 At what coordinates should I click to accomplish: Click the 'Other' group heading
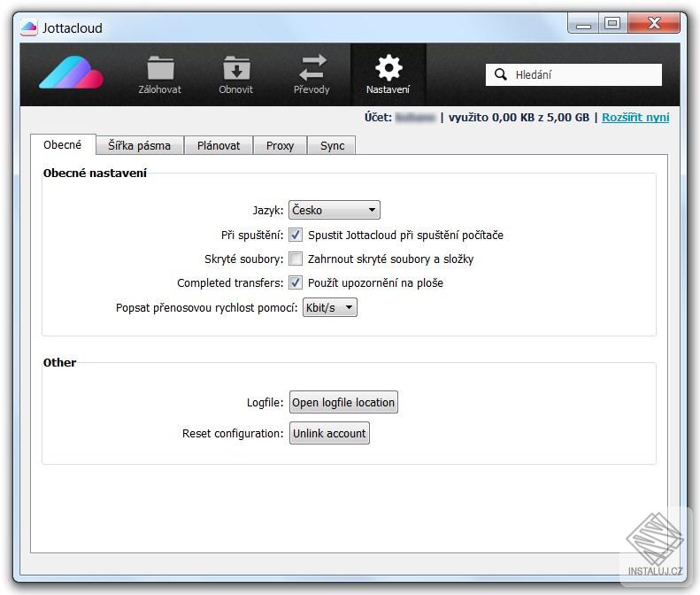pos(59,363)
